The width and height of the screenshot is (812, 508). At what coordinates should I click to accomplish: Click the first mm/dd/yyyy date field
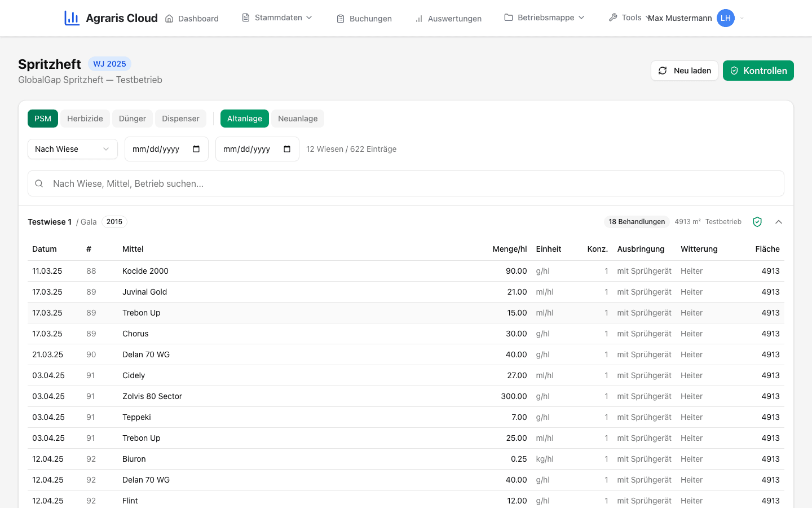tap(166, 149)
